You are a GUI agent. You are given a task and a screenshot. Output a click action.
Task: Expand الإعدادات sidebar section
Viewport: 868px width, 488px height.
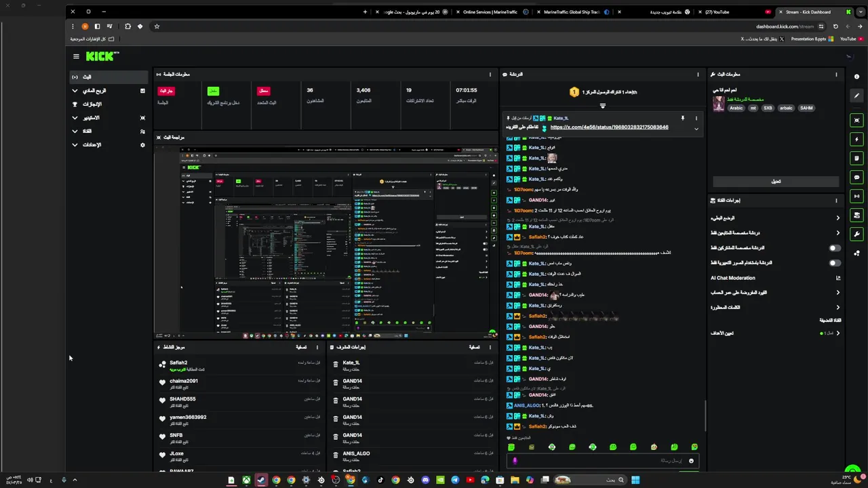coord(108,144)
